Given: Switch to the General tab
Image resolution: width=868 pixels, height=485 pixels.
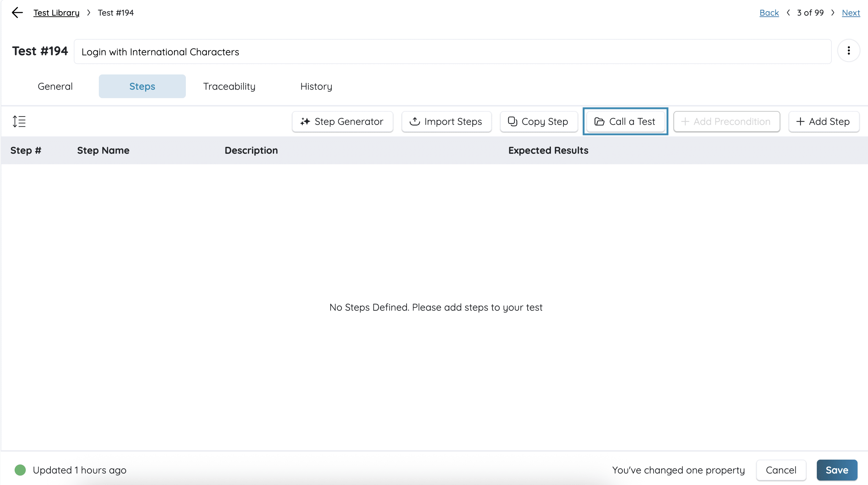Looking at the screenshot, I should [55, 86].
